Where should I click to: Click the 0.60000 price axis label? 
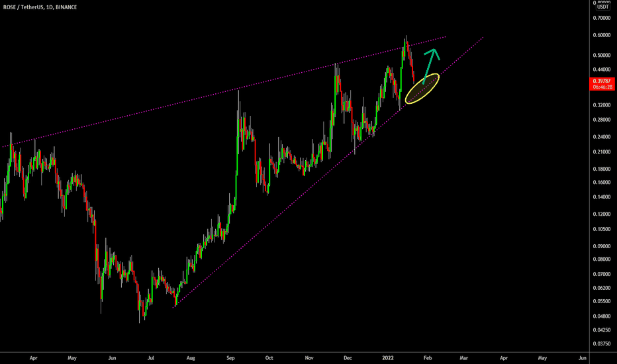(x=602, y=35)
